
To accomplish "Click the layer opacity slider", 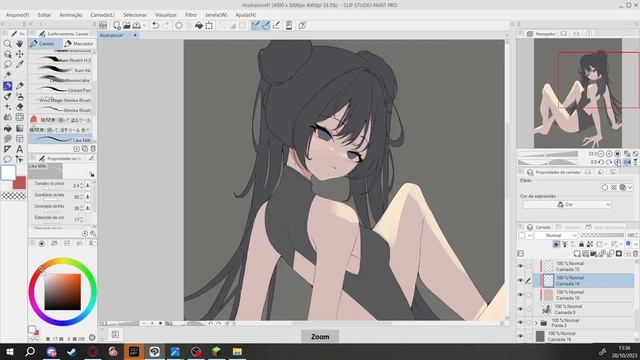I will (602, 235).
